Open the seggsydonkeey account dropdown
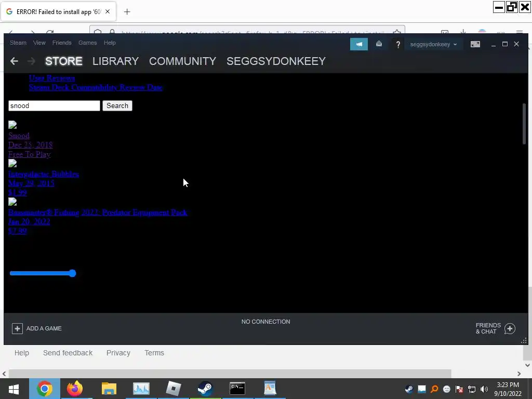Screen dimensions: 532x399 click(x=433, y=44)
